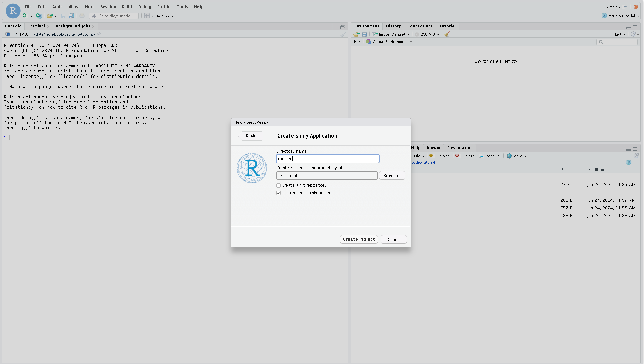The image size is (644, 364).
Task: Click the subdirectory path field ~/tutorial
Action: click(x=327, y=175)
